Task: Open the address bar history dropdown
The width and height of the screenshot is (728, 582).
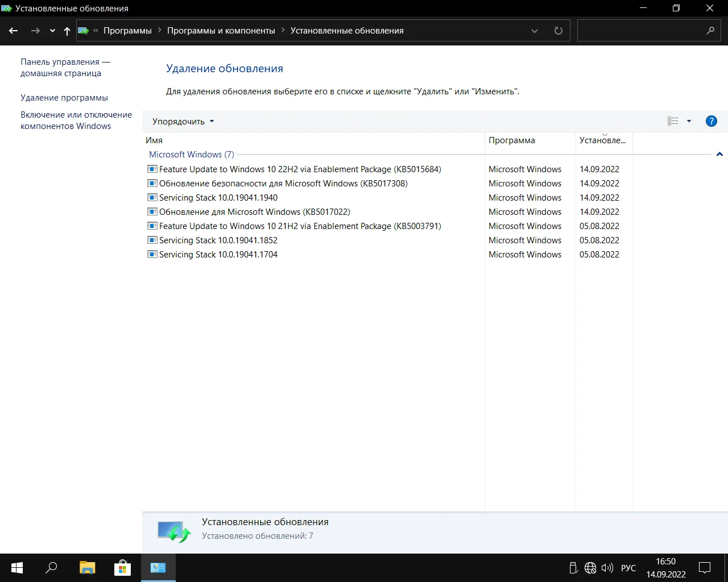Action: (x=535, y=31)
